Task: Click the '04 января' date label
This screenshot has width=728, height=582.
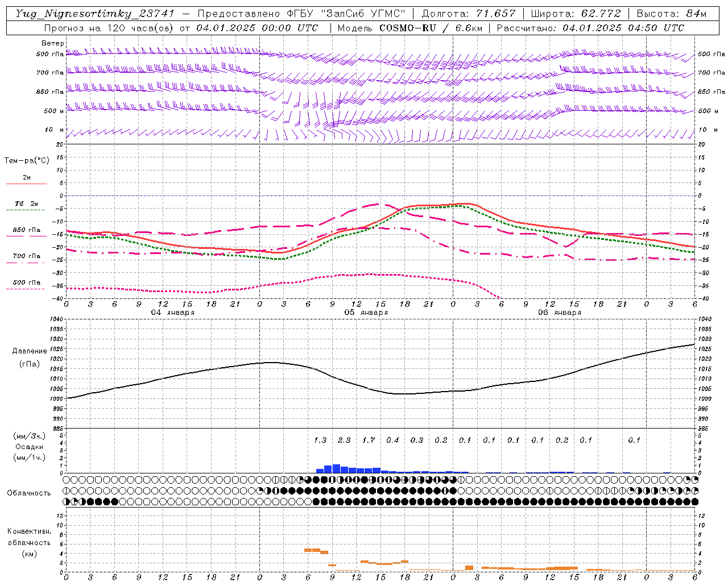Action: (x=173, y=313)
